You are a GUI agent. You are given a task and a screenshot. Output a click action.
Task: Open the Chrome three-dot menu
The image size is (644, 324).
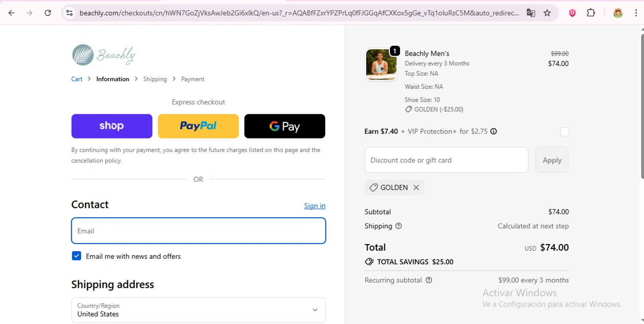click(636, 13)
